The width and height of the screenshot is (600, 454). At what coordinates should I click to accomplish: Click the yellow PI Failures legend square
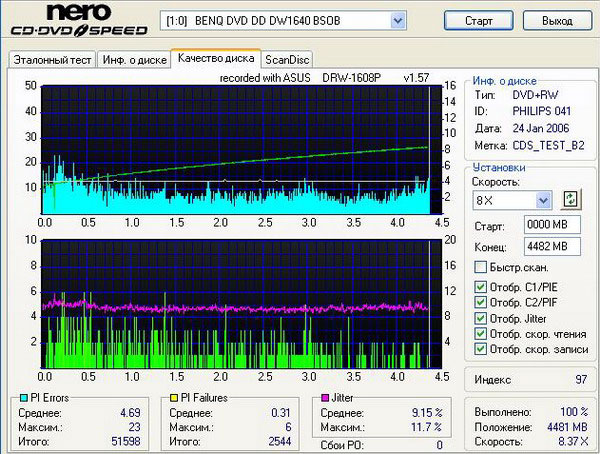click(x=174, y=398)
